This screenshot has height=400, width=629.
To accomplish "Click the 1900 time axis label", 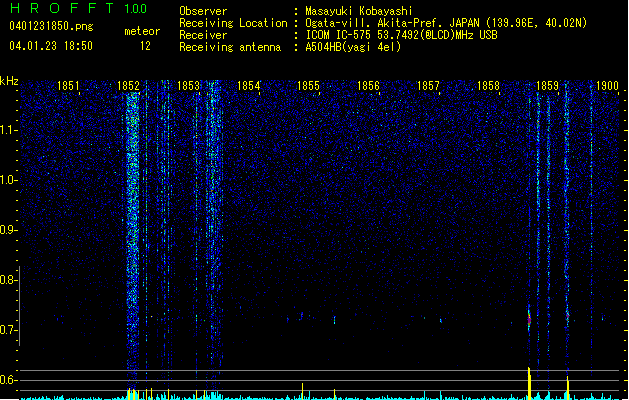I will tap(607, 86).
